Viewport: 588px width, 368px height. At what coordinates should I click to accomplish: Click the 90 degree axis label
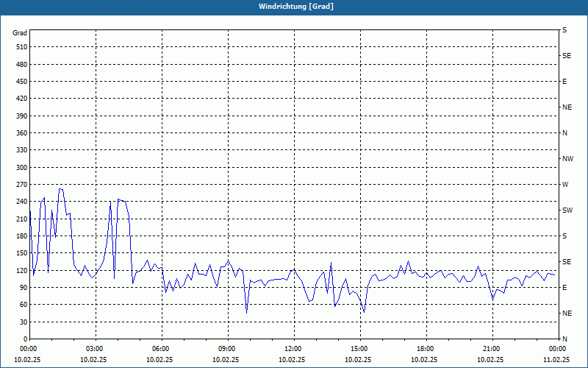point(24,288)
